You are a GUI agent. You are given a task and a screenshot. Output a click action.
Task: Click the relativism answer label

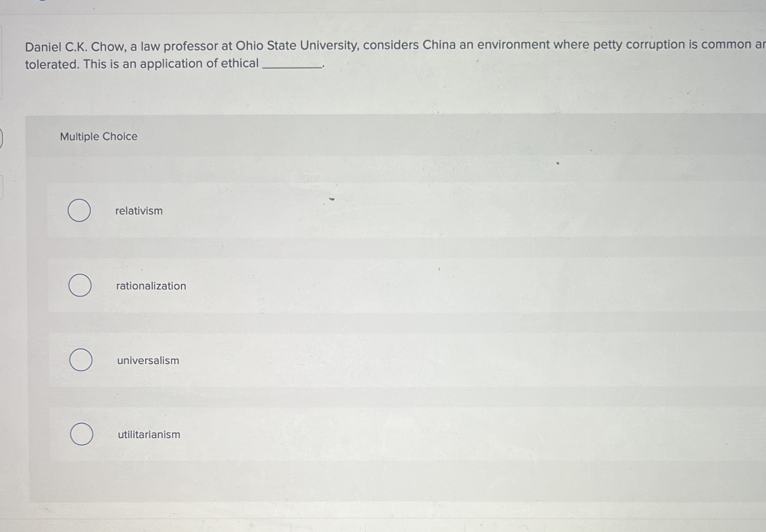coord(139,211)
